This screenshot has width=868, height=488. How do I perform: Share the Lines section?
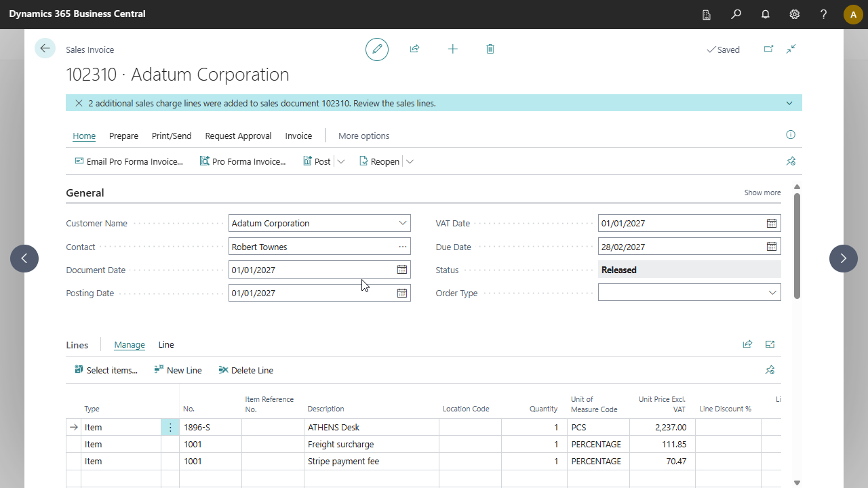pos(747,344)
